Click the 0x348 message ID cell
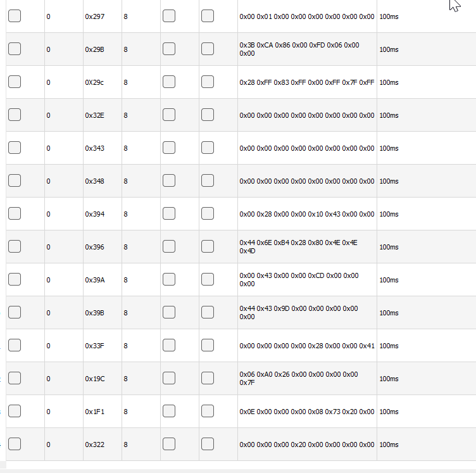This screenshot has height=473, width=476. tap(95, 181)
